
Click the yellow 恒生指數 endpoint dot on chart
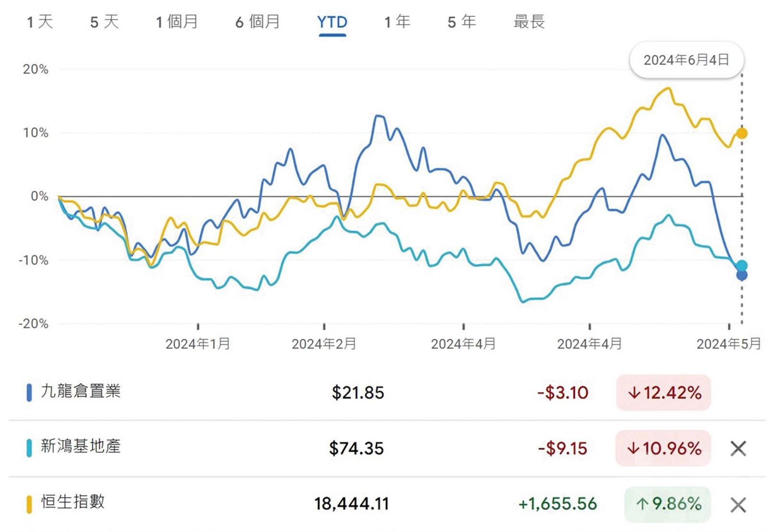click(x=742, y=133)
